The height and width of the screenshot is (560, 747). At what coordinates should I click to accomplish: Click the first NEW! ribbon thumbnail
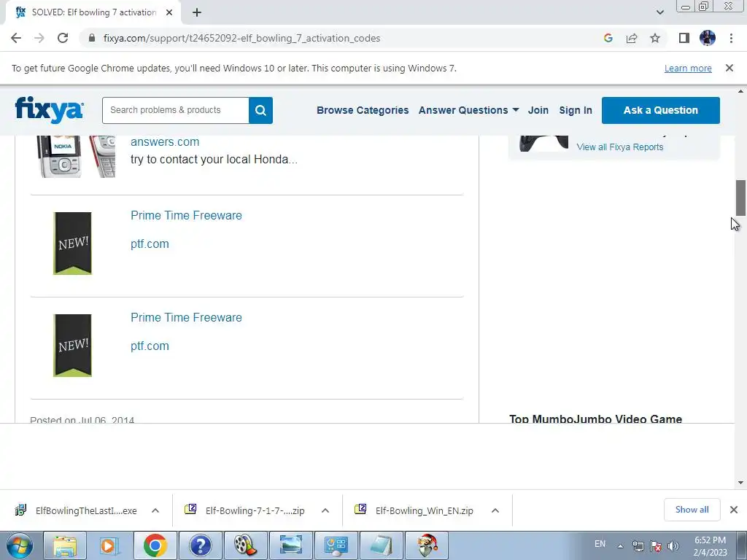tap(72, 244)
